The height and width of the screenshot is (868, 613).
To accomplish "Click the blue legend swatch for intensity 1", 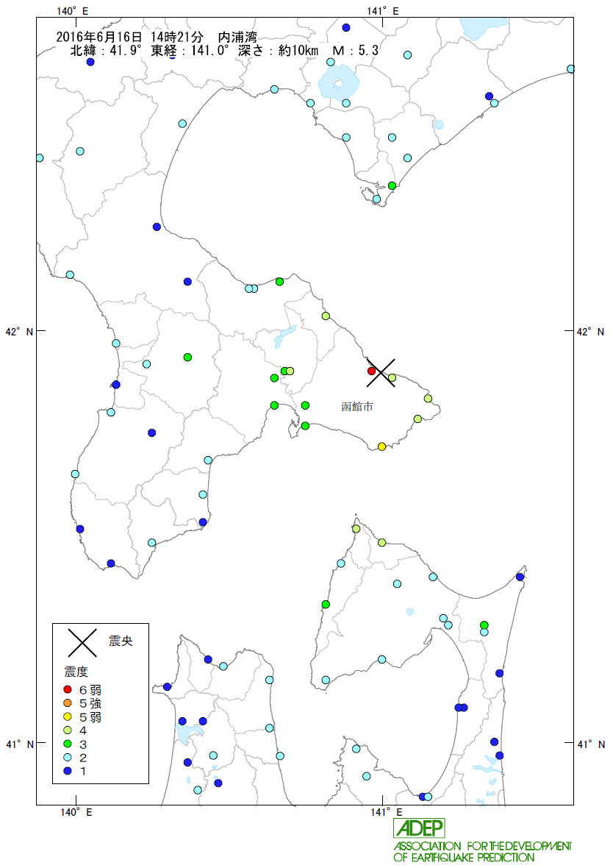I will tap(68, 771).
